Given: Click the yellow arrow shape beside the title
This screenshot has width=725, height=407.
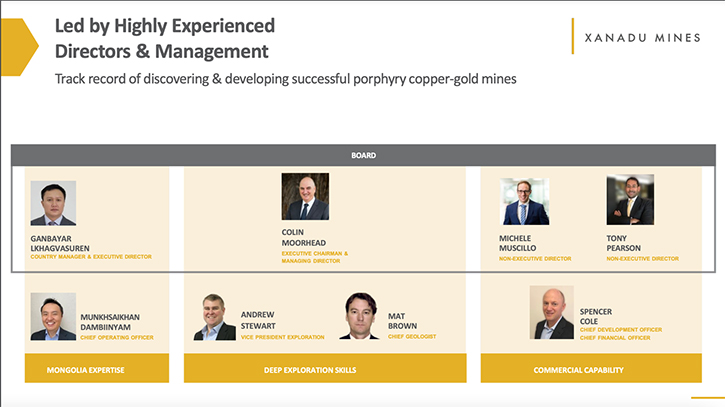Looking at the screenshot, I should (x=19, y=47).
